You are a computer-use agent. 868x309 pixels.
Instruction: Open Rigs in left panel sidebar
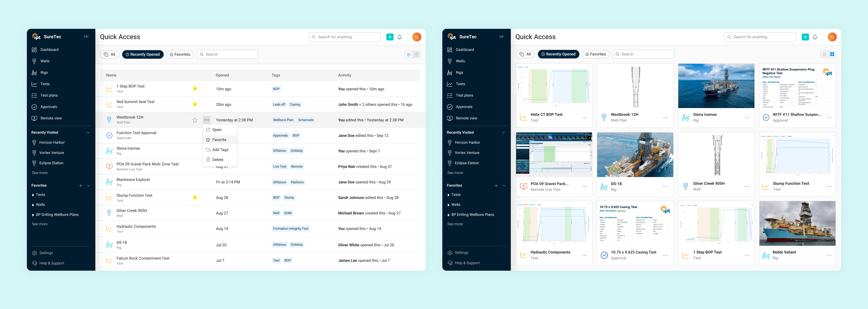click(44, 72)
